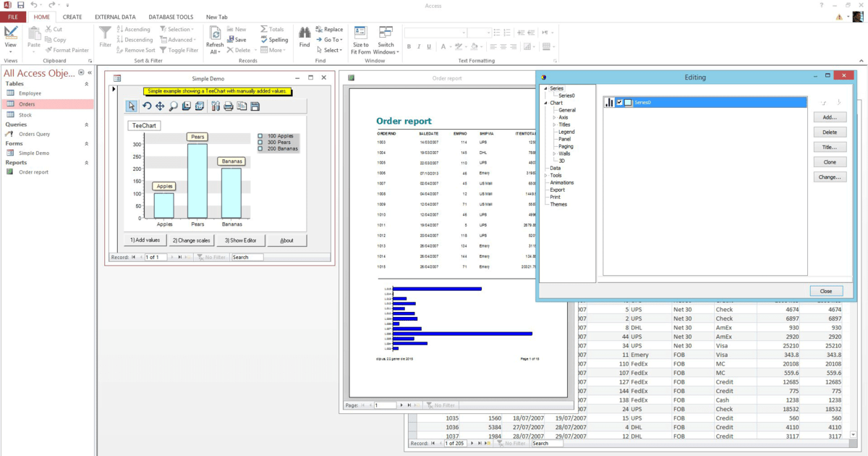This screenshot has width=868, height=456.
Task: Toggle the Series0 visibility checkbox
Action: click(618, 102)
